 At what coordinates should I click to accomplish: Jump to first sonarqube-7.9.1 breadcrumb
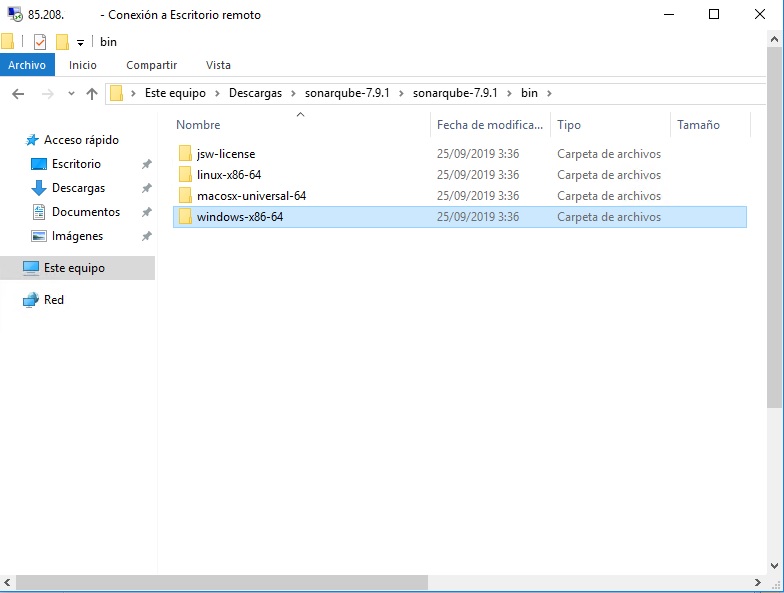pos(347,93)
